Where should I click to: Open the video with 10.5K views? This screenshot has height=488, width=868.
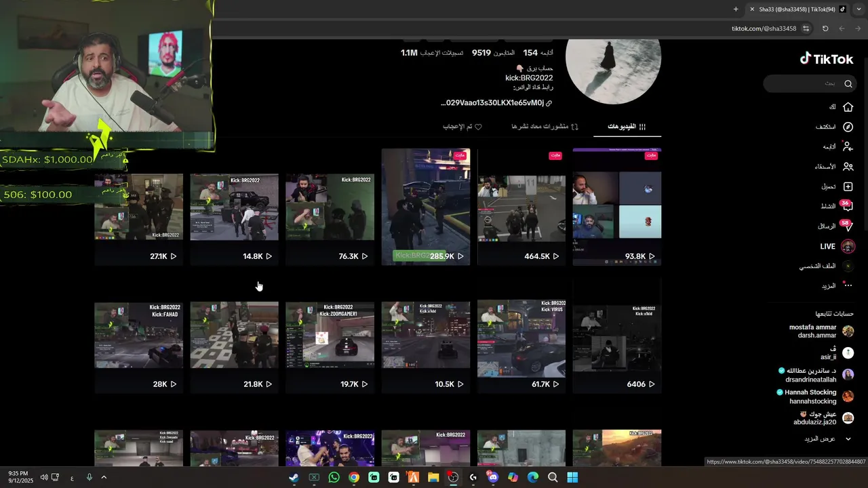pos(426,335)
